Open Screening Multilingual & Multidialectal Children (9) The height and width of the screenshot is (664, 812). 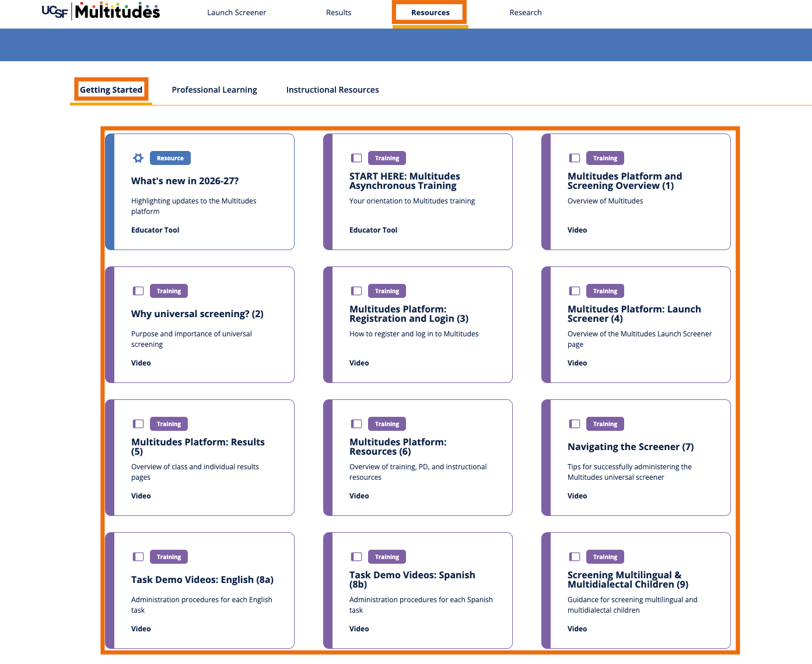click(628, 579)
